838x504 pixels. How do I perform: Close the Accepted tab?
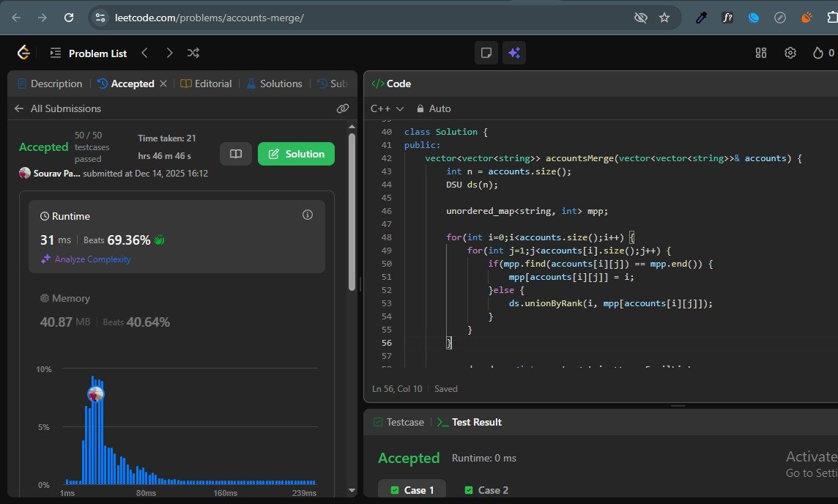click(163, 84)
